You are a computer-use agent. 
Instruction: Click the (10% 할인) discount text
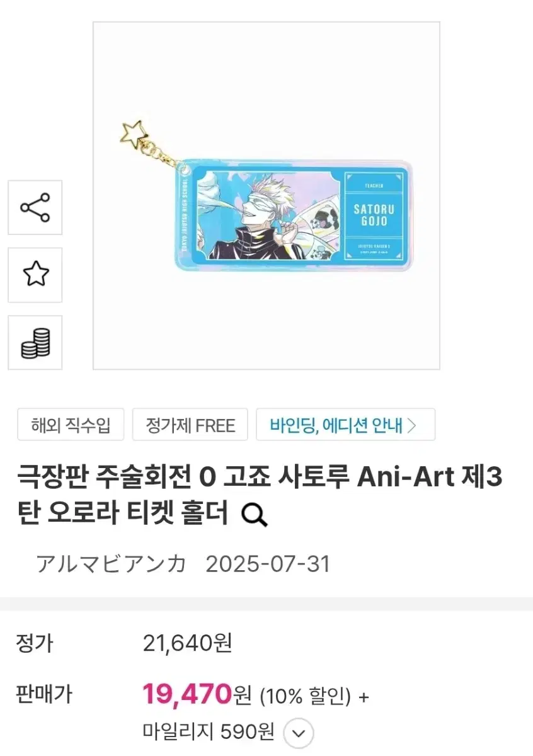302,696
